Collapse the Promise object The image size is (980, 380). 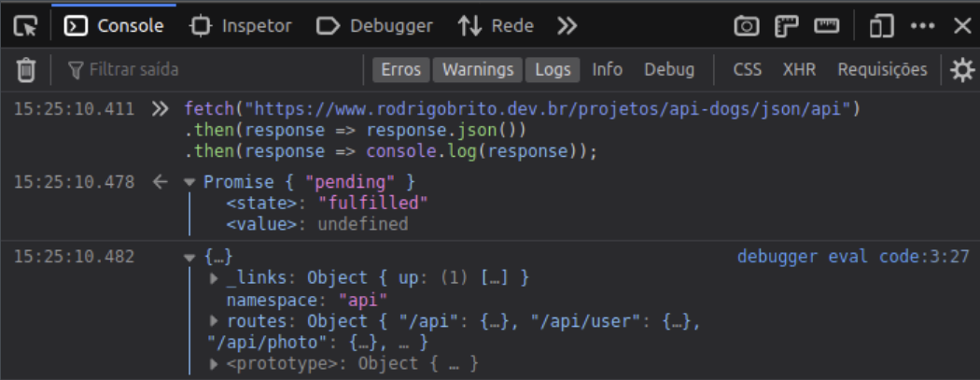pos(190,182)
